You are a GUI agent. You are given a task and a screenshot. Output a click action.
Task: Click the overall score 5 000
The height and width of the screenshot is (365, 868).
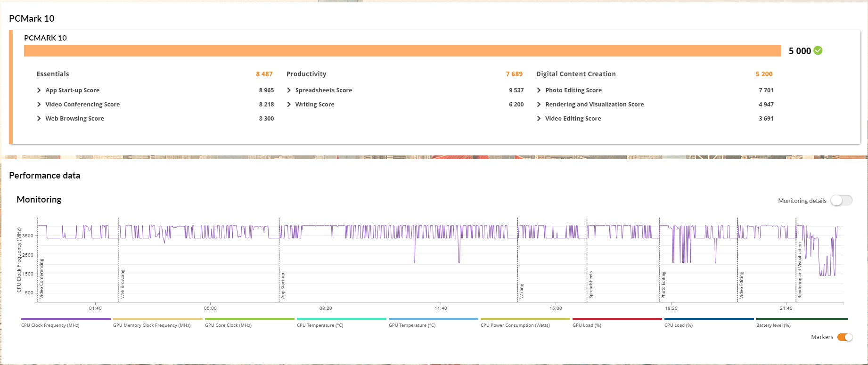[800, 51]
